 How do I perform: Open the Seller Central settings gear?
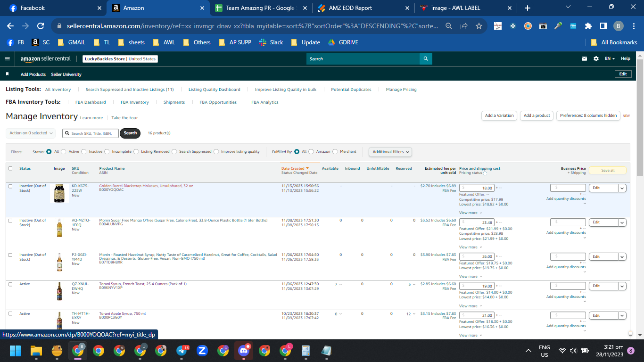[x=596, y=59]
